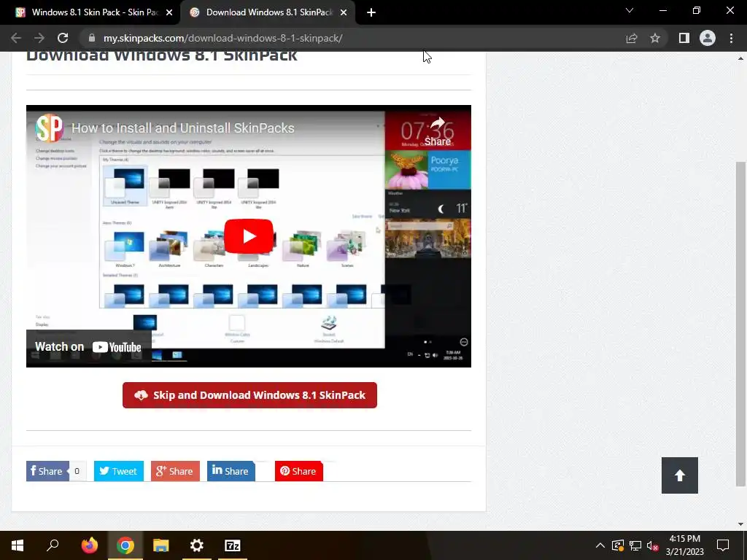This screenshot has height=560, width=747.
Task: Open the taskbar clock and date
Action: [x=684, y=545]
